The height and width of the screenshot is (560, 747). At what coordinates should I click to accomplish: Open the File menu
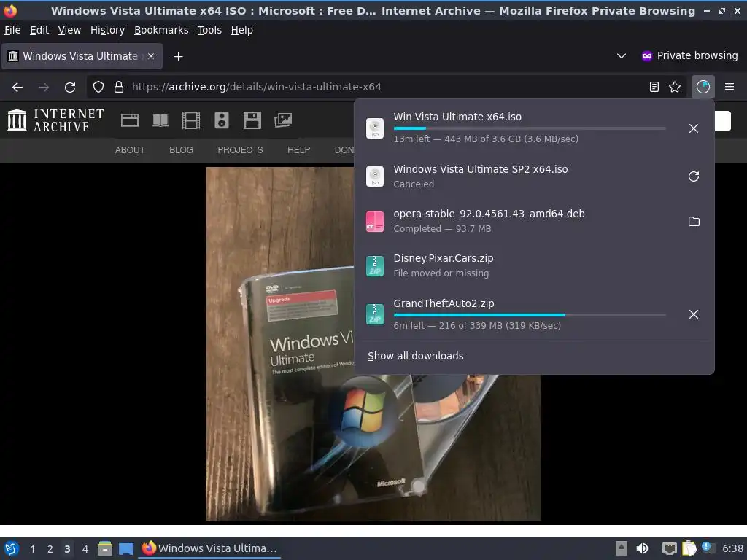tap(12, 30)
